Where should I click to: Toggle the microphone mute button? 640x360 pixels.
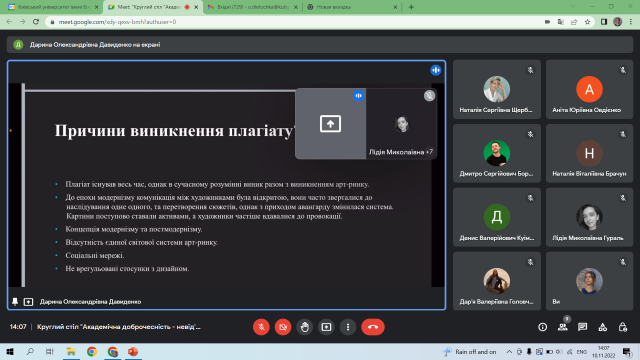point(261,327)
